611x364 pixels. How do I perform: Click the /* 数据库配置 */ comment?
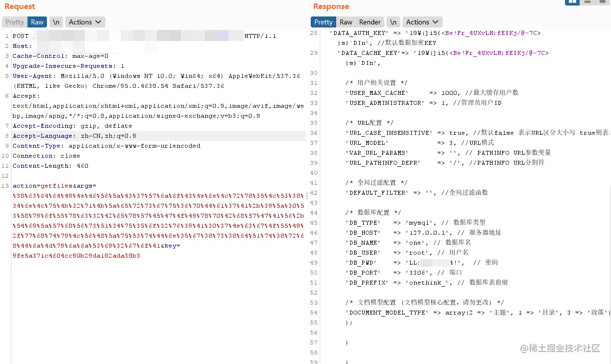click(373, 213)
